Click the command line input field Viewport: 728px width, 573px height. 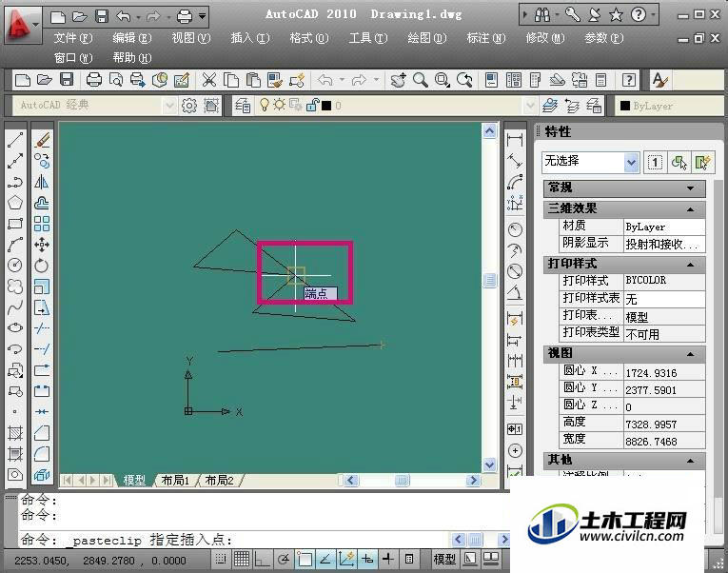pos(264,540)
